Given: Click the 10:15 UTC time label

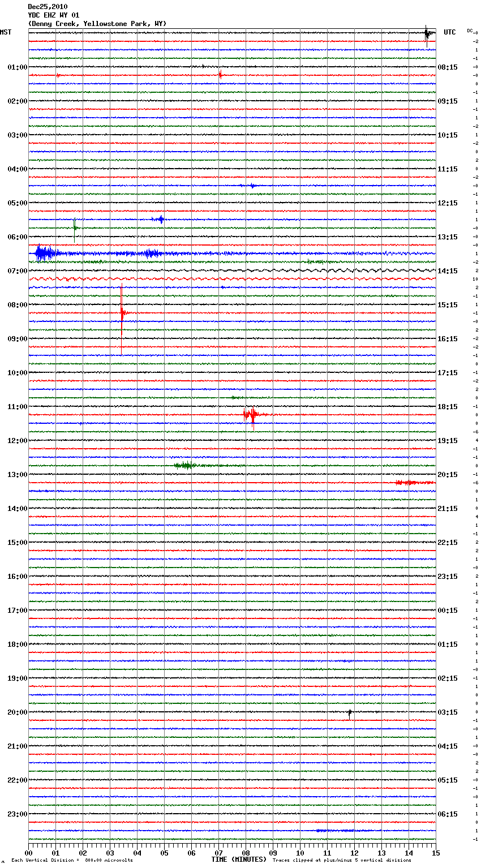Looking at the screenshot, I should coord(448,135).
